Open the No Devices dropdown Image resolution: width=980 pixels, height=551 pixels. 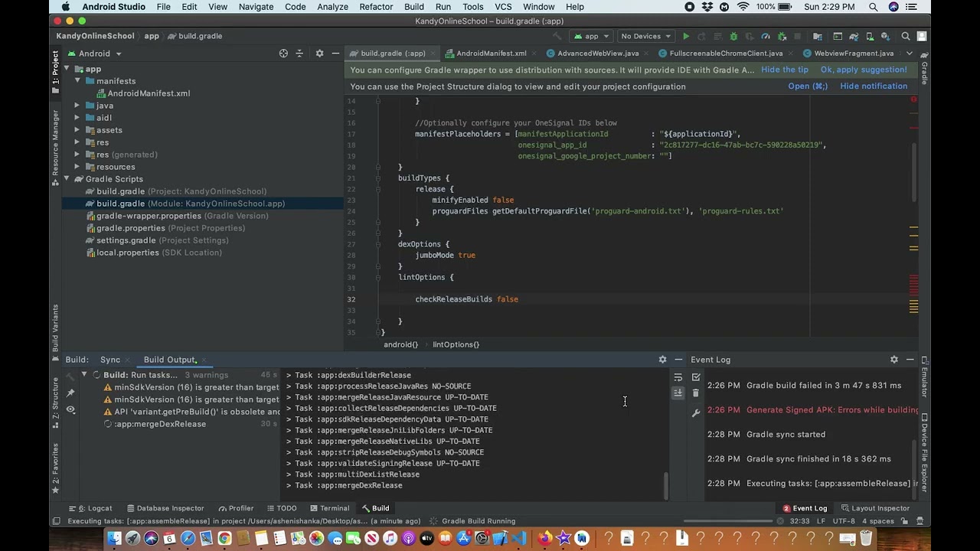(x=645, y=36)
